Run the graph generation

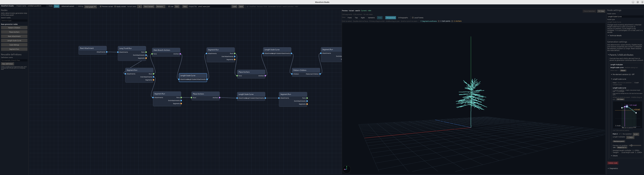[x=177, y=7]
